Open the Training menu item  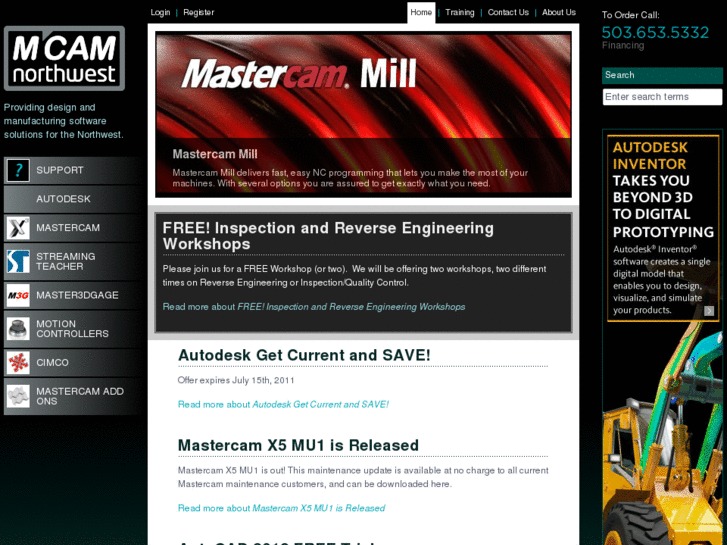point(459,13)
